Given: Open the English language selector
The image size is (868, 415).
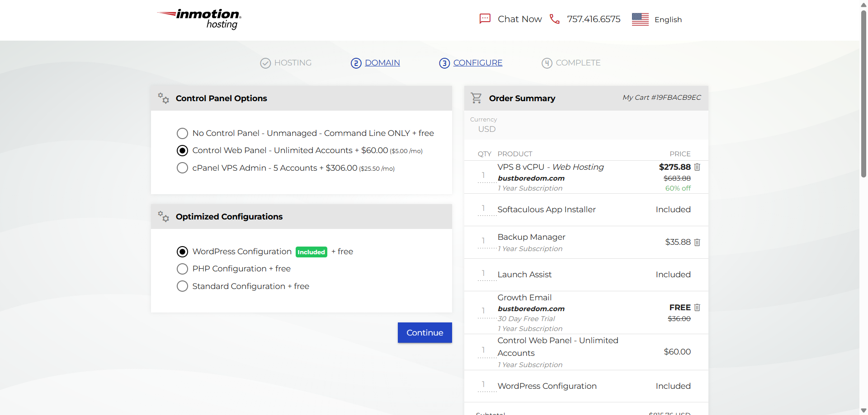Looking at the screenshot, I should coord(668,19).
